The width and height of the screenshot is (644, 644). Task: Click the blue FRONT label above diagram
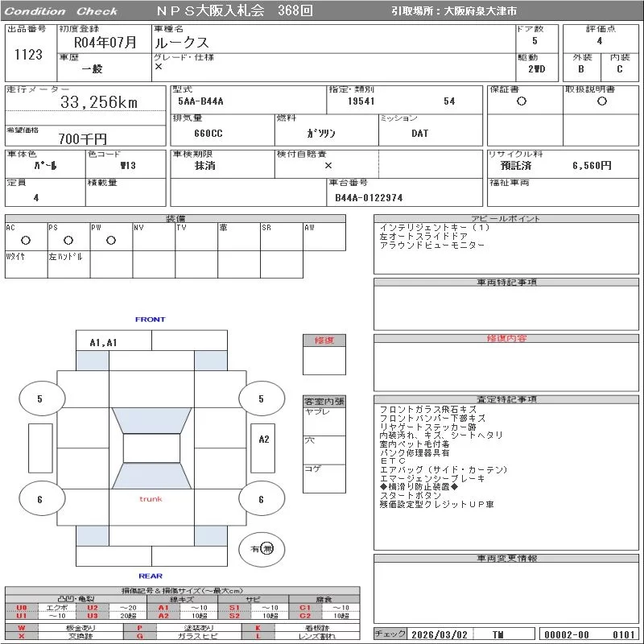(150, 320)
